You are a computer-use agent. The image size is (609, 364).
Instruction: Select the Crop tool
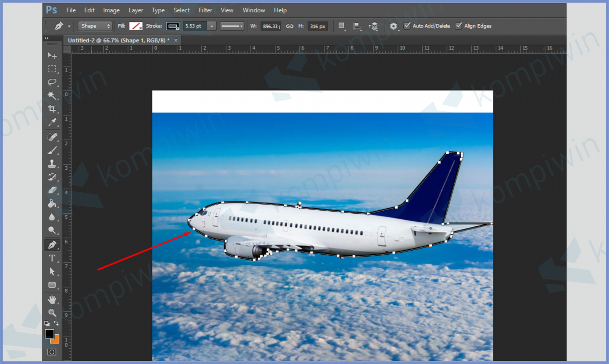click(x=52, y=109)
